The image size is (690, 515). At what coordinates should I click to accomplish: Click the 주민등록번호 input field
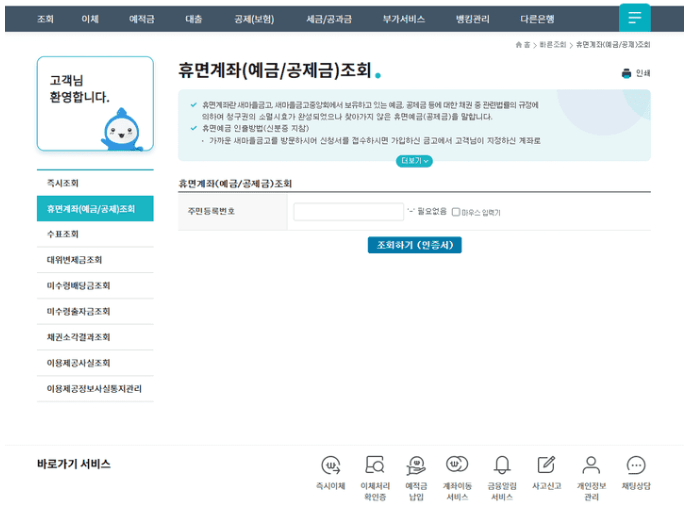click(348, 212)
